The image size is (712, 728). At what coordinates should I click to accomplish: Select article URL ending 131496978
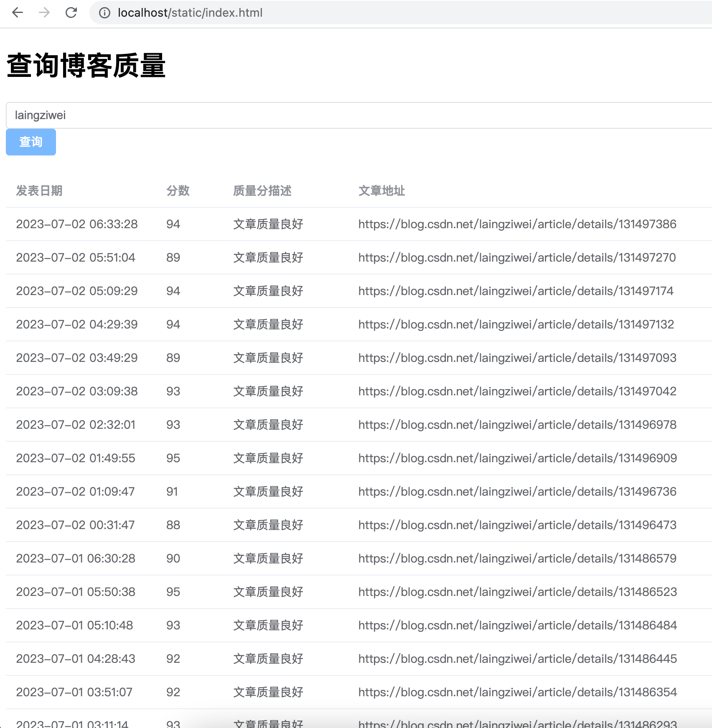517,425
